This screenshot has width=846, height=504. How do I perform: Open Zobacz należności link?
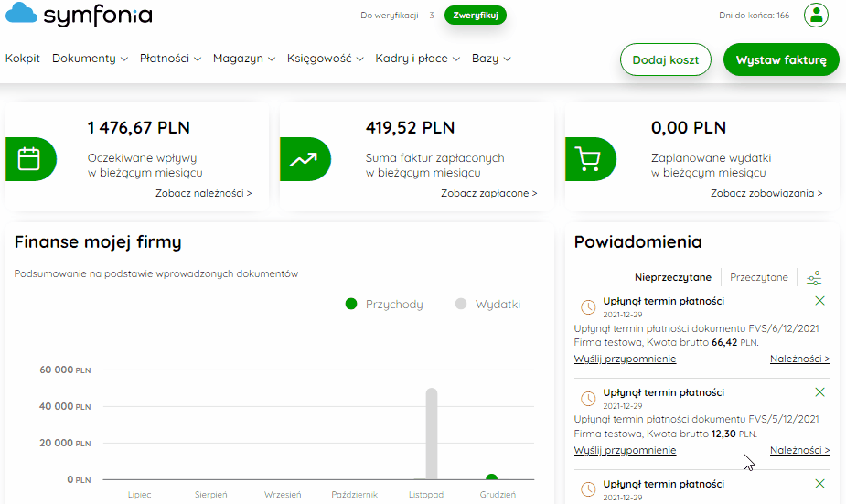(x=203, y=193)
